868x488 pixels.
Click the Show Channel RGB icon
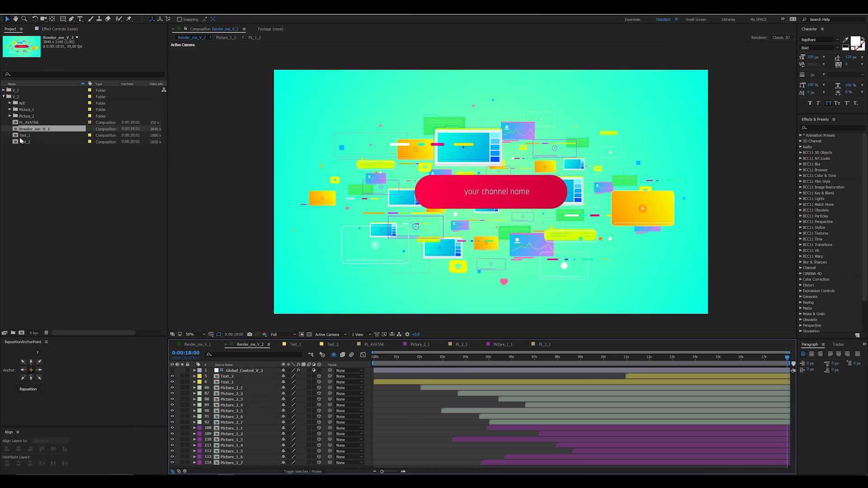265,334
